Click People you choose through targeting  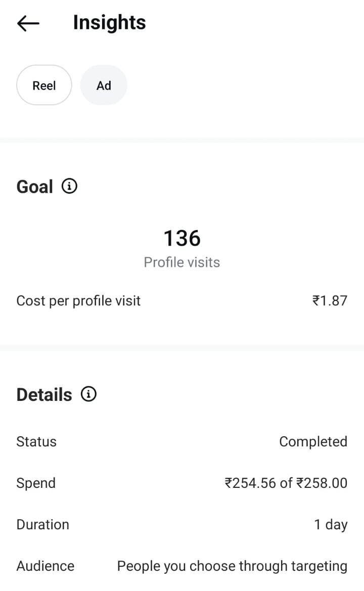(x=232, y=566)
